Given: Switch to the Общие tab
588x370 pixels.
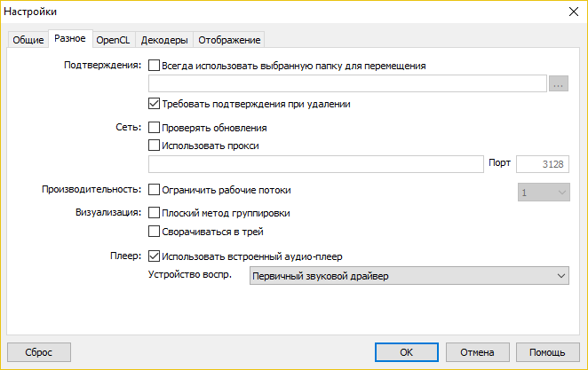Looking at the screenshot, I should pyautogui.click(x=28, y=40).
